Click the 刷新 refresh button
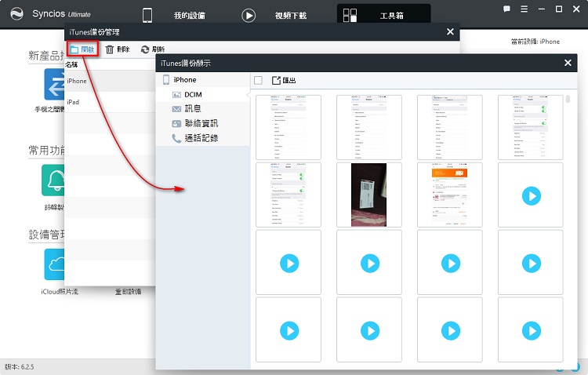The height and width of the screenshot is (375, 588). pos(153,49)
